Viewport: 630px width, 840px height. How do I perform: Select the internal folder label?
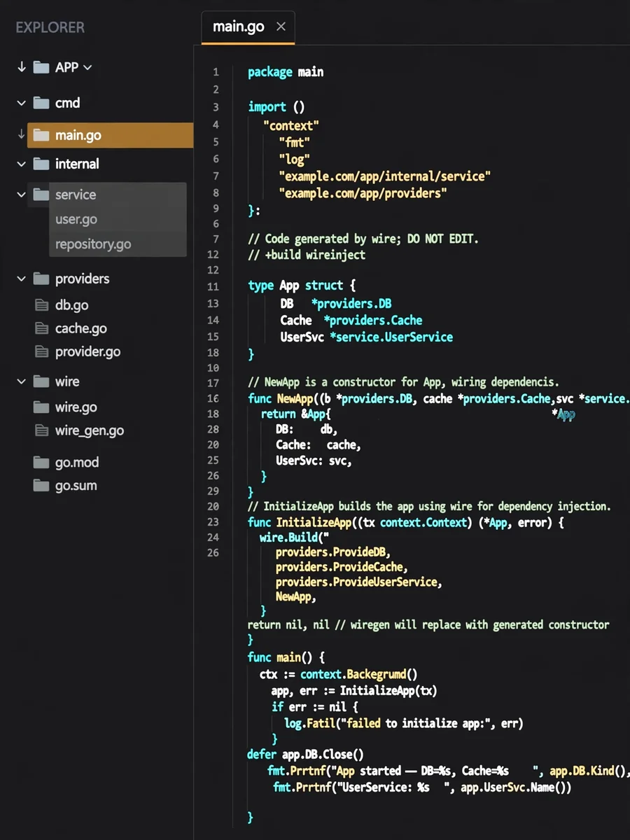pyautogui.click(x=77, y=164)
